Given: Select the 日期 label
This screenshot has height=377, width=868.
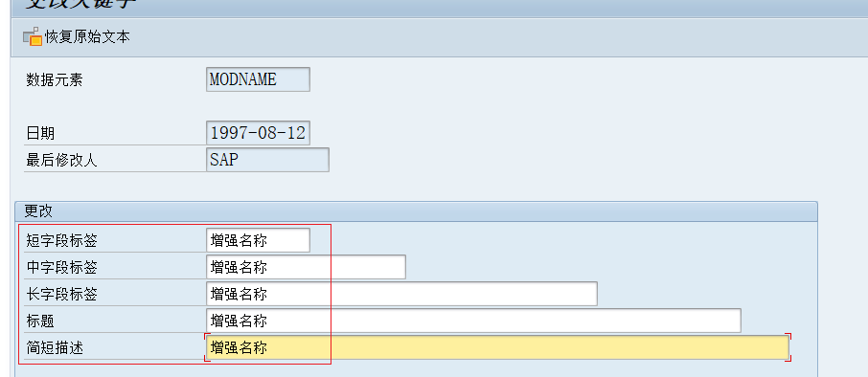Looking at the screenshot, I should pyautogui.click(x=40, y=133).
